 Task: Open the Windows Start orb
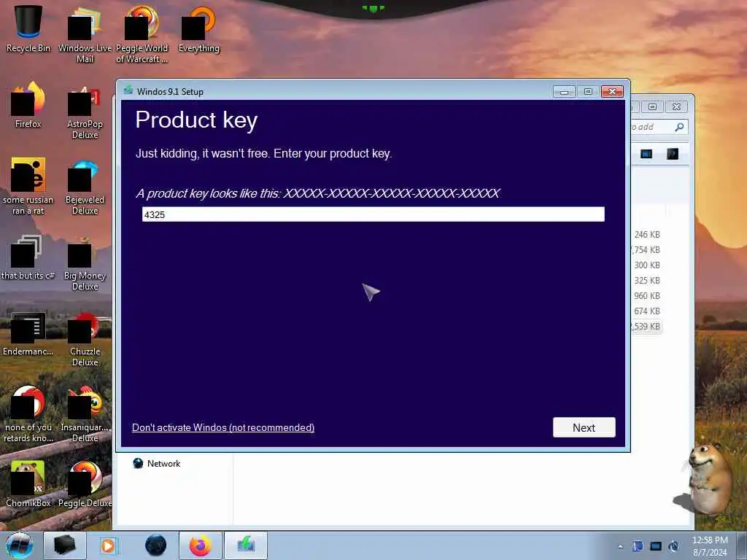pyautogui.click(x=20, y=545)
